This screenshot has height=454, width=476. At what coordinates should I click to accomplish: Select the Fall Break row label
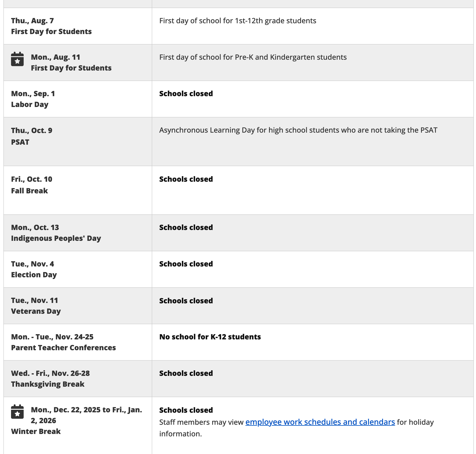(x=29, y=191)
